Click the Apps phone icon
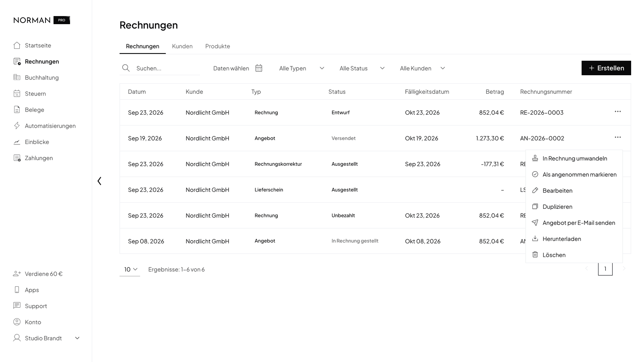644x362 pixels. click(17, 290)
